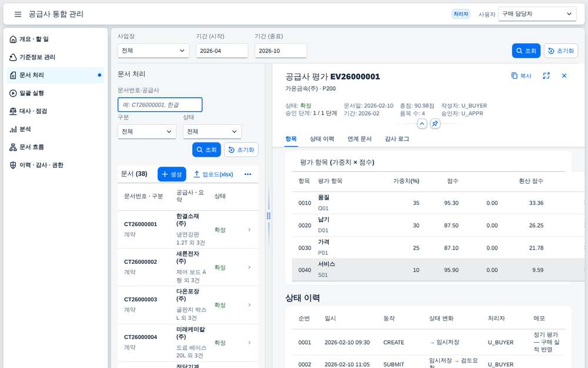Select row 0020 납기

click(438, 226)
